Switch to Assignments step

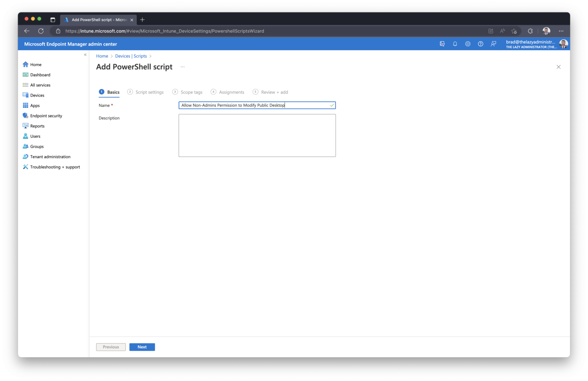227,92
